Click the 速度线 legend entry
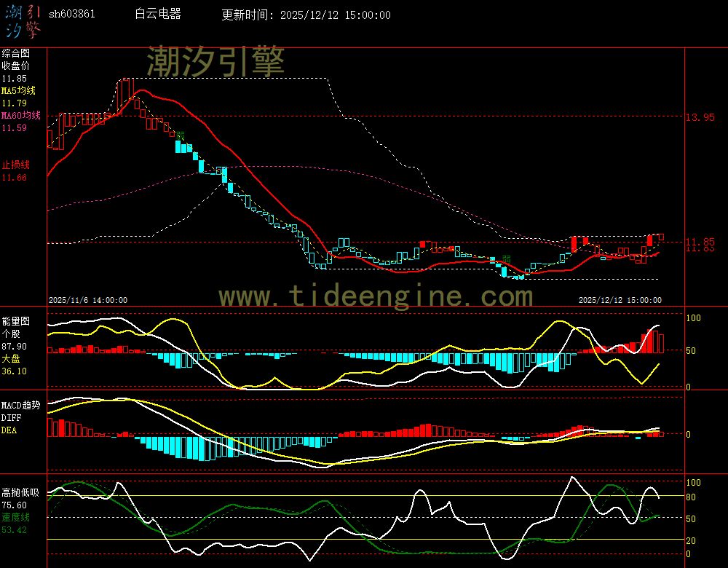Viewport: 728px width, 568px height. coord(15,518)
